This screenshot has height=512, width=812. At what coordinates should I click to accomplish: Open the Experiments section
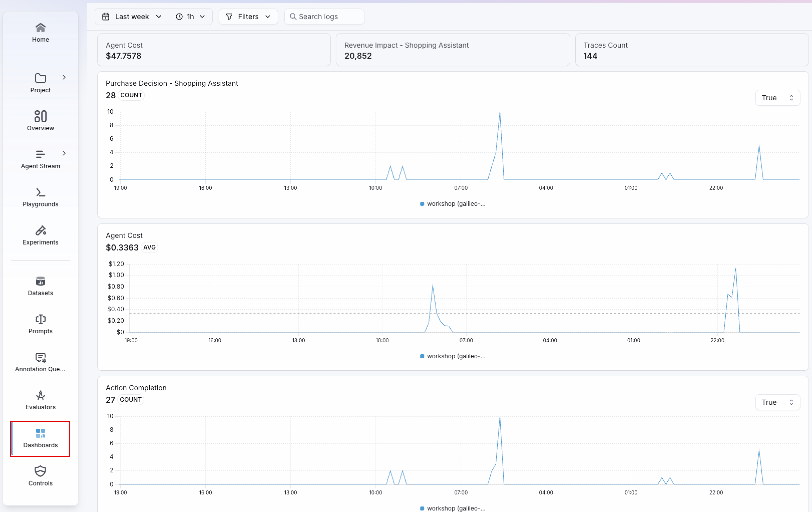(41, 235)
